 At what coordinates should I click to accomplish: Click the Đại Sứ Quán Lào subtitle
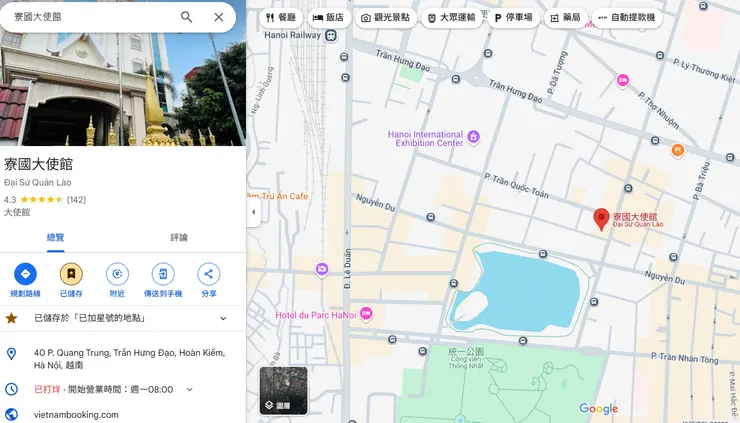[x=38, y=182]
